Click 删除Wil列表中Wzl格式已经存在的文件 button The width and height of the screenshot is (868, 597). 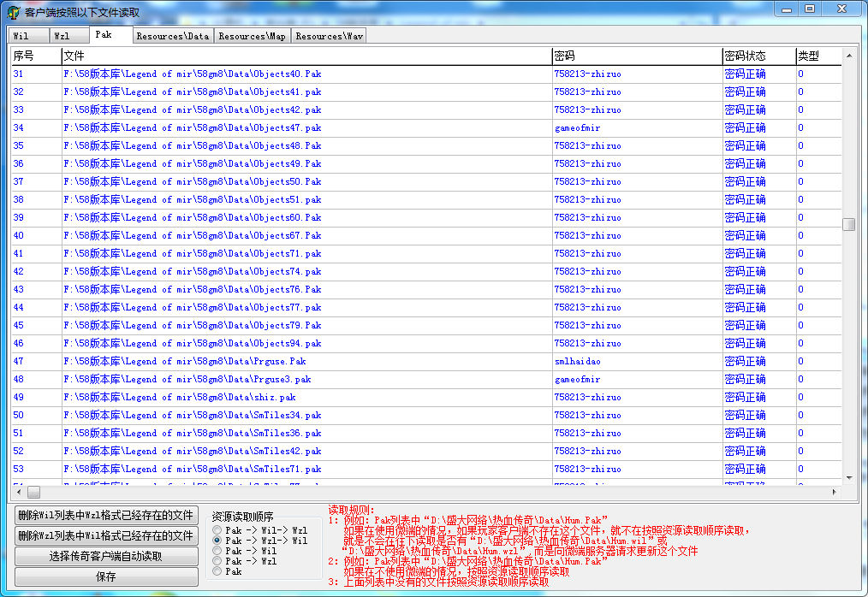(106, 516)
